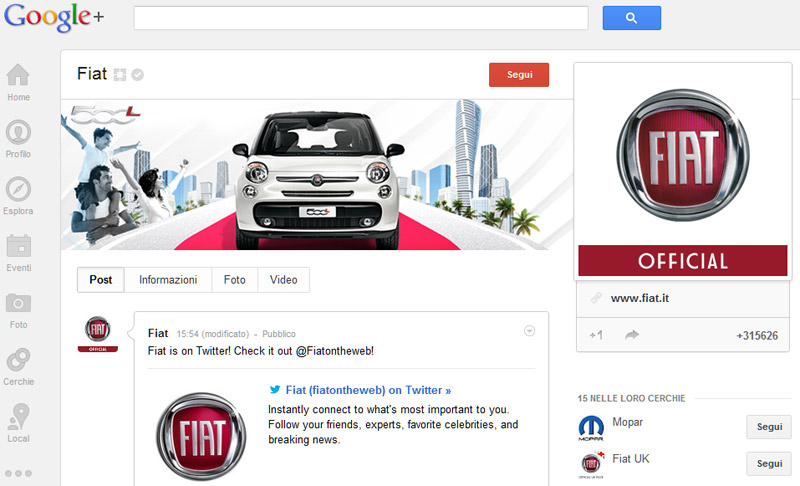The width and height of the screenshot is (800, 486).
Task: Click the Twitter bird icon in the post
Action: pyautogui.click(x=275, y=390)
